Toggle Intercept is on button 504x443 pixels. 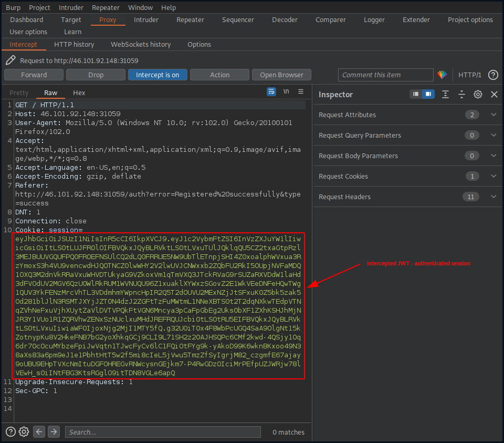pos(157,74)
